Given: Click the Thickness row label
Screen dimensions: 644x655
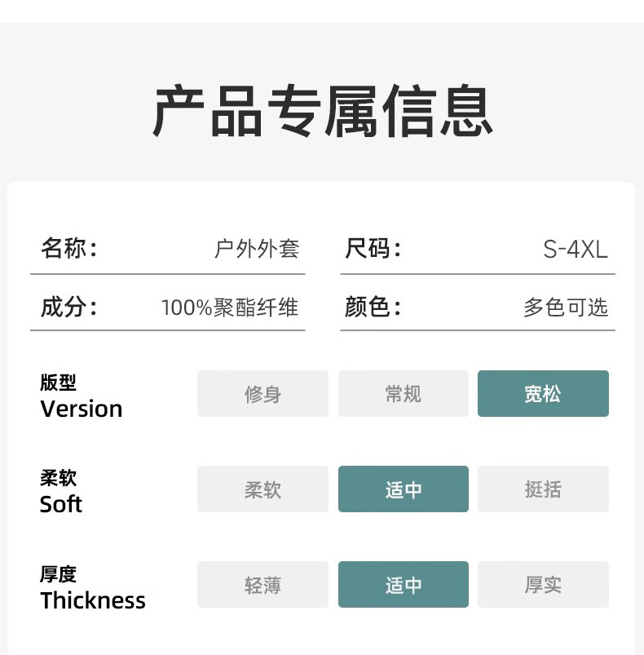Looking at the screenshot, I should click(93, 600).
